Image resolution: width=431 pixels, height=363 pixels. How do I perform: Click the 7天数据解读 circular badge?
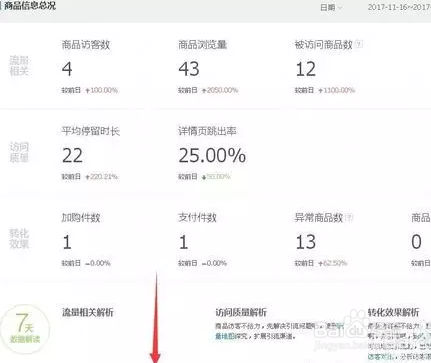pos(25,329)
